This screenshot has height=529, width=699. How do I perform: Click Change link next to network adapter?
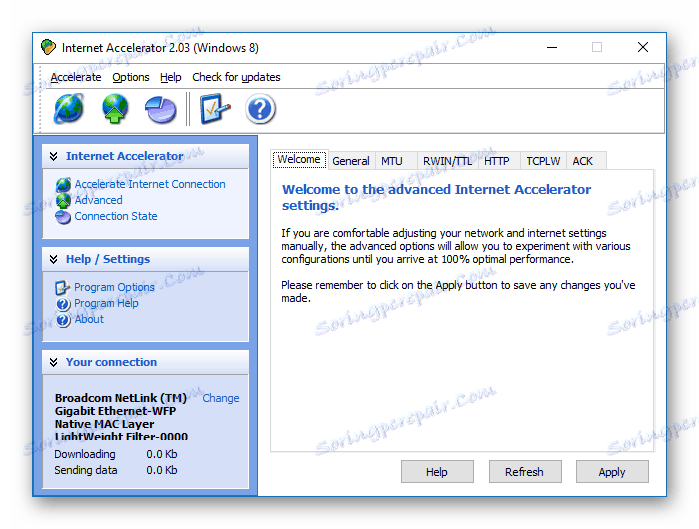tap(221, 398)
